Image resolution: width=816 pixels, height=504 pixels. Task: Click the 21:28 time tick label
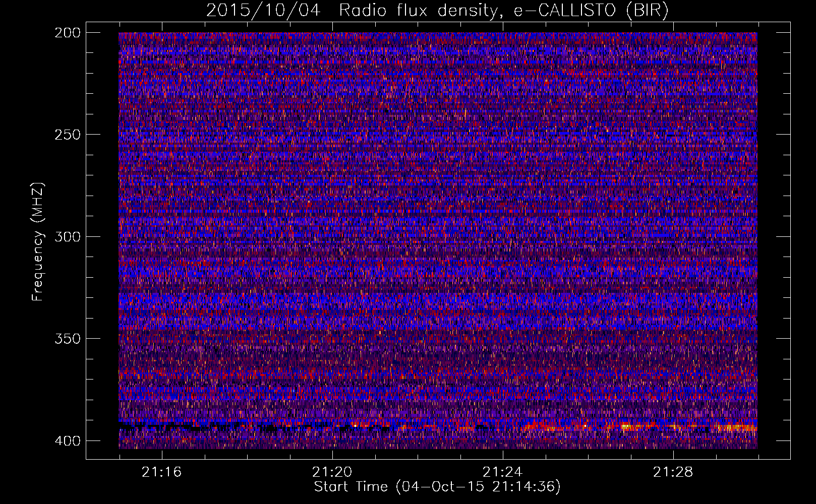click(x=673, y=472)
